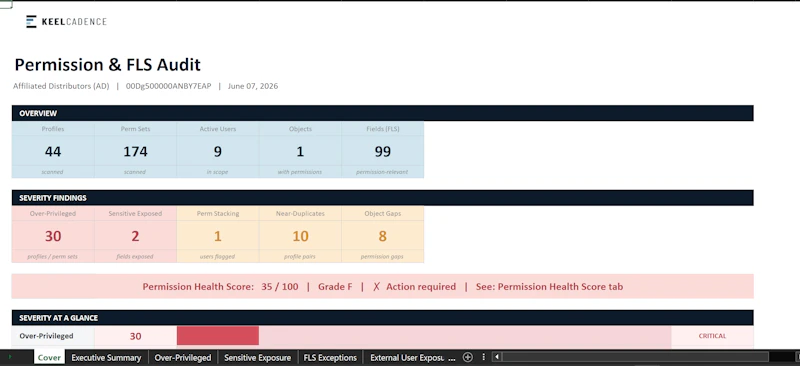Click the June 07, 2026 date
Image resolution: width=800 pixels, height=366 pixels.
(253, 86)
